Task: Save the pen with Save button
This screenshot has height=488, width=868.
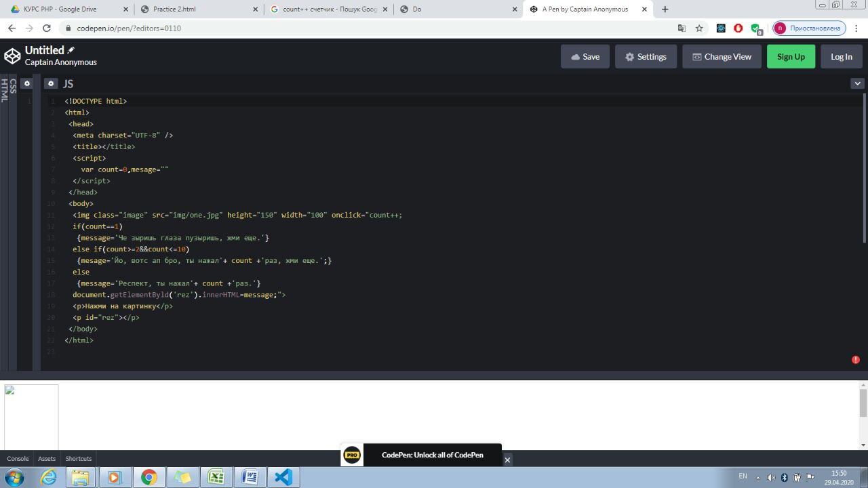Action: pyautogui.click(x=585, y=57)
